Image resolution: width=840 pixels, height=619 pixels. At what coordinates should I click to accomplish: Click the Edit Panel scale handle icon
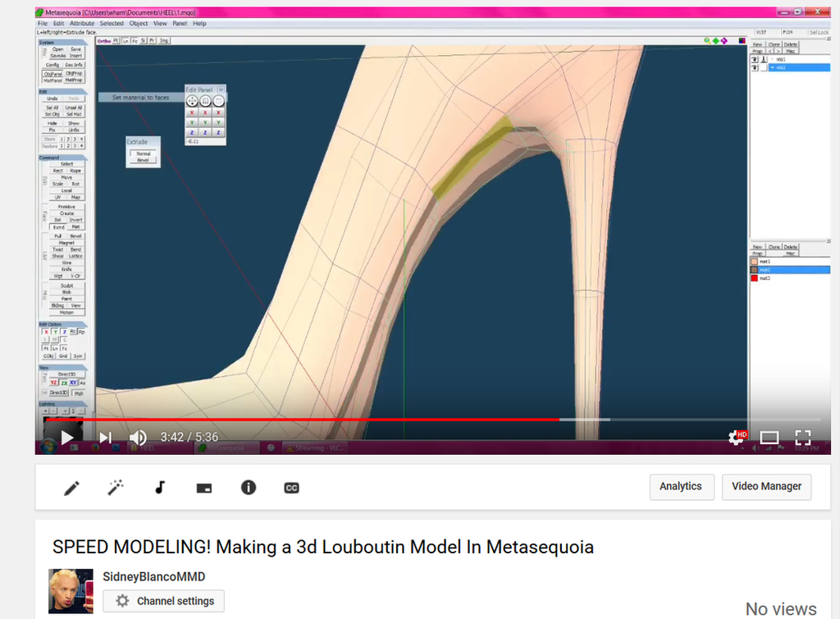point(205,101)
